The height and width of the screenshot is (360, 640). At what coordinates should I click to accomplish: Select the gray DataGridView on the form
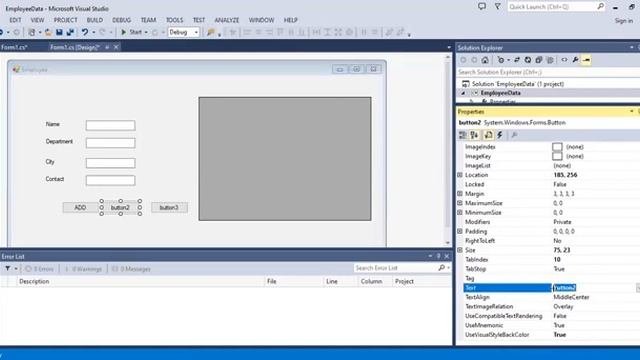coord(285,159)
